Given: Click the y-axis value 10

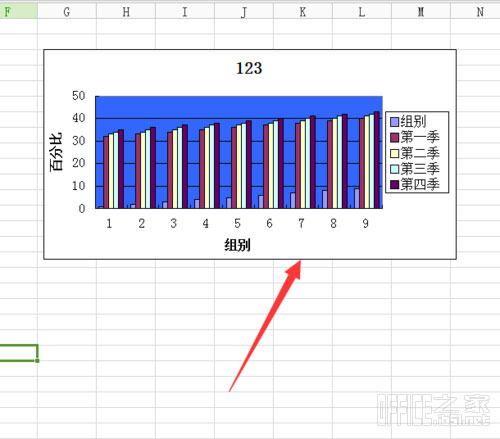Looking at the screenshot, I should [79, 186].
